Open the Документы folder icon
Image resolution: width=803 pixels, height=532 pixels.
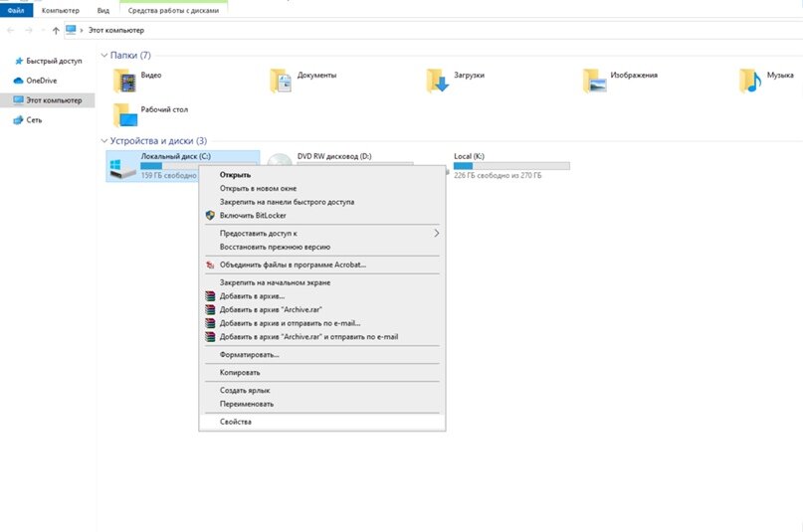click(281, 81)
